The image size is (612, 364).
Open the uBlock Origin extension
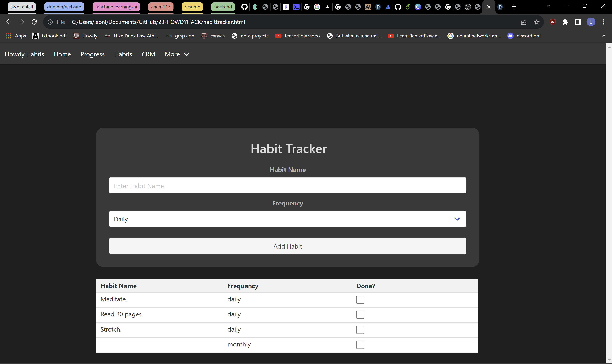tap(553, 22)
